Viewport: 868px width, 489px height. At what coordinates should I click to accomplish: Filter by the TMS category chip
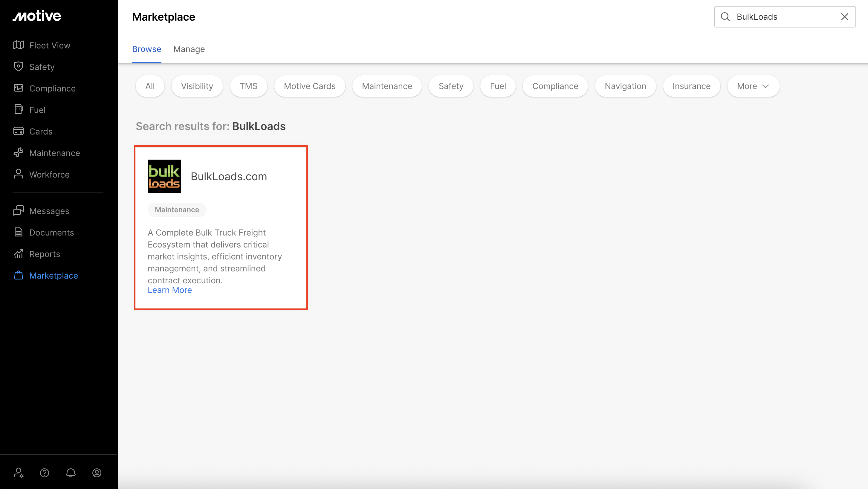[248, 86]
